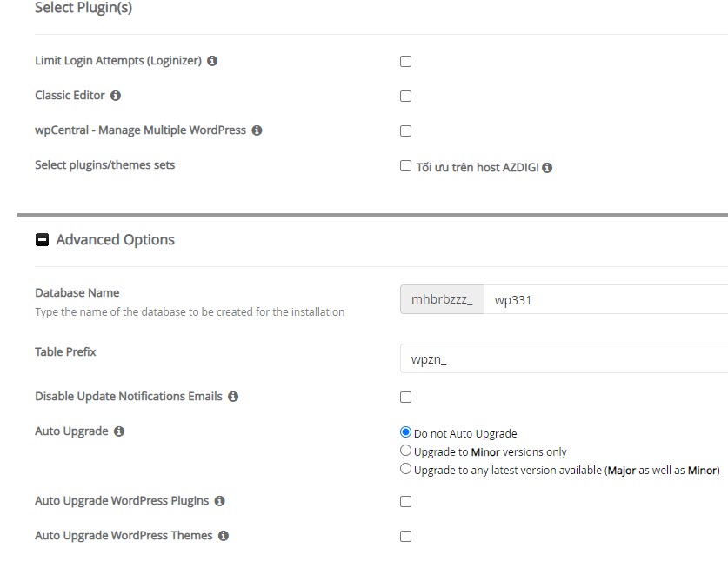The width and height of the screenshot is (728, 575).
Task: Click the Advanced Options heading text
Action: 115,240
